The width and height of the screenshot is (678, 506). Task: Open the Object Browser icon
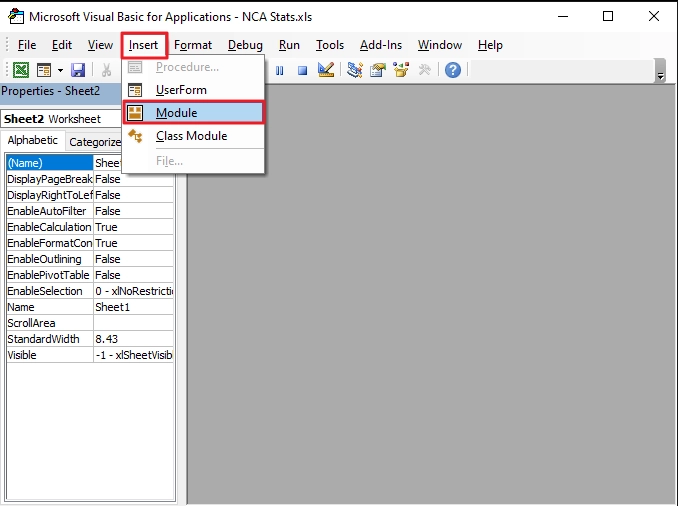401,70
